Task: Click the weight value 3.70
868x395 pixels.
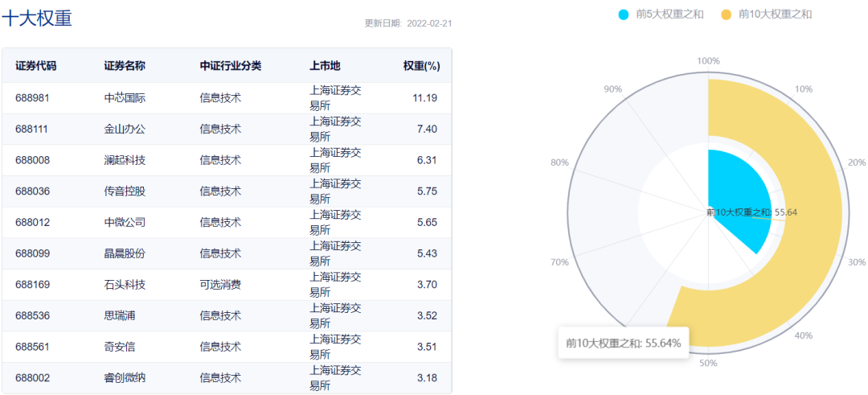Action: [x=428, y=285]
